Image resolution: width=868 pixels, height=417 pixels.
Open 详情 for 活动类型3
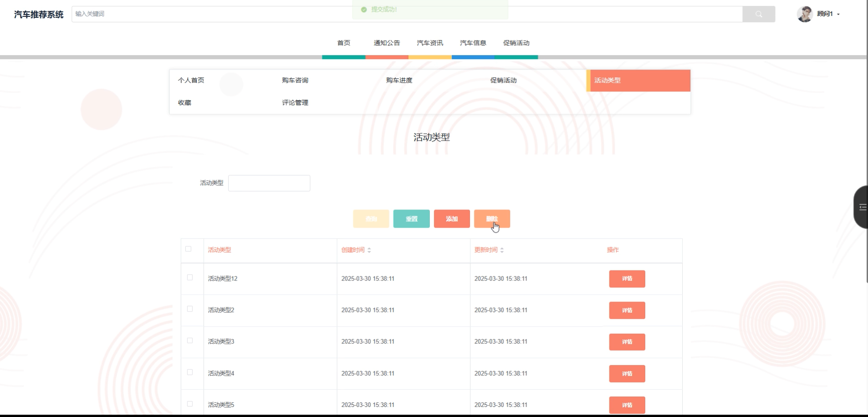pyautogui.click(x=627, y=342)
